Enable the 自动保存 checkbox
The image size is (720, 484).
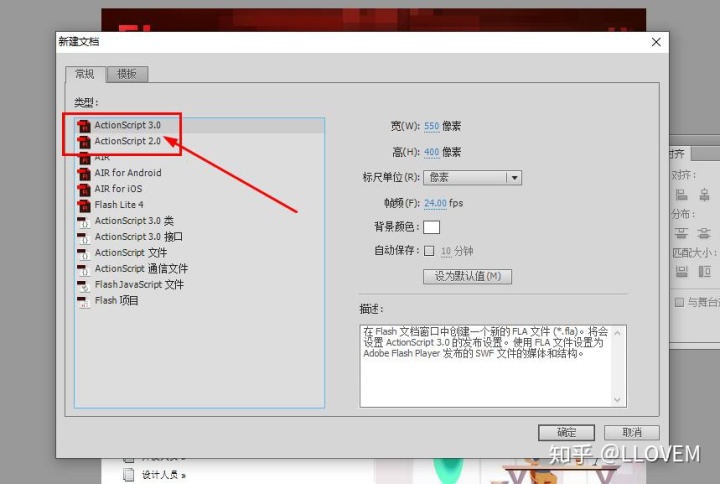(x=429, y=251)
